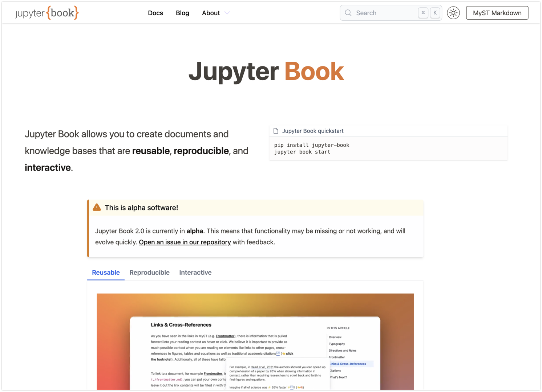Screen dimensions: 542x392
Task: Open the Jupyter Book logo home link
Action: (x=47, y=13)
